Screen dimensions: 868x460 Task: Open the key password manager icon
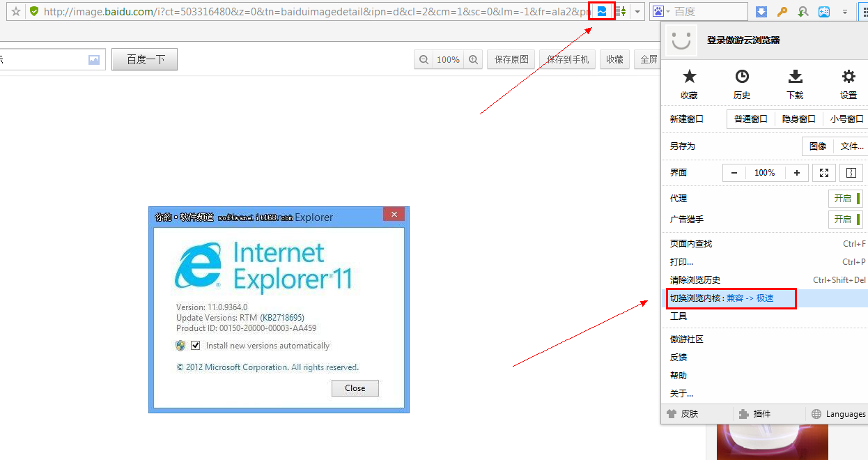pos(782,12)
